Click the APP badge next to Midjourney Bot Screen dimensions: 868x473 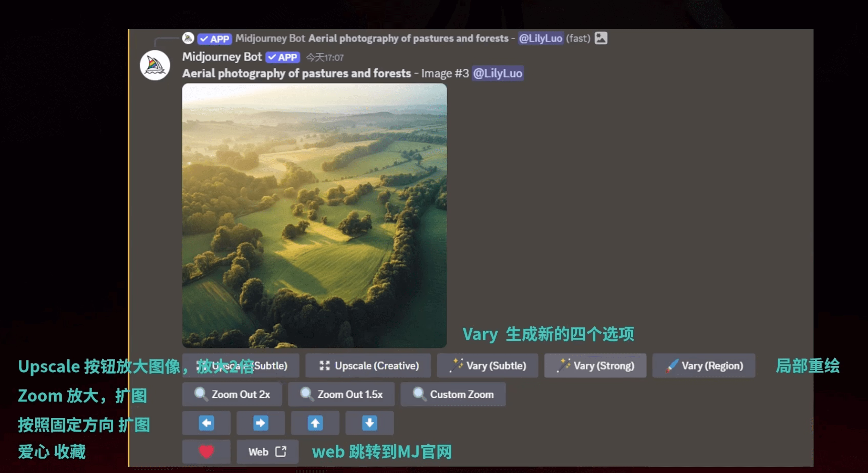pyautogui.click(x=282, y=57)
